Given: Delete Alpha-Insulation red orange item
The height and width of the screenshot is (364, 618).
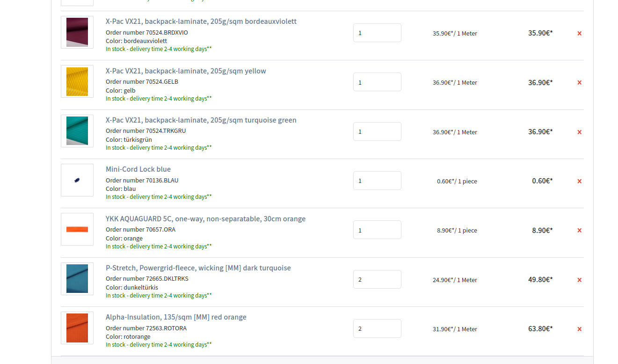Looking at the screenshot, I should [579, 329].
